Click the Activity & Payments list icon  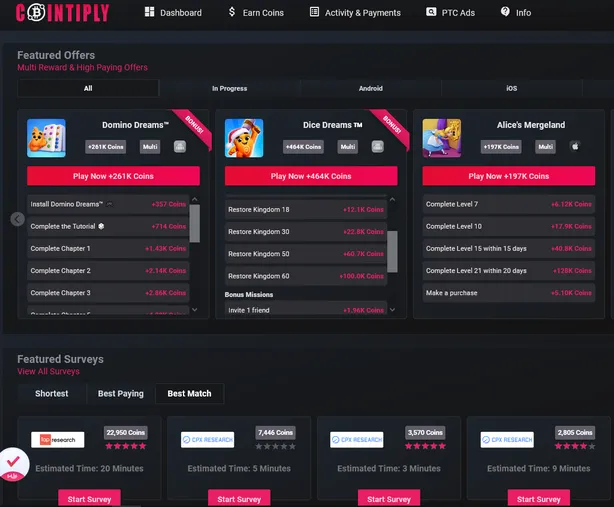(x=314, y=12)
